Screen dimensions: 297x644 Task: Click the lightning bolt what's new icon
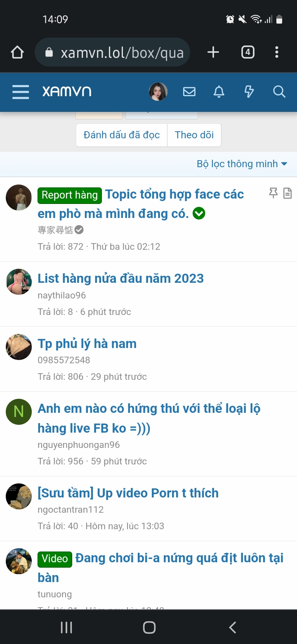[x=249, y=92]
